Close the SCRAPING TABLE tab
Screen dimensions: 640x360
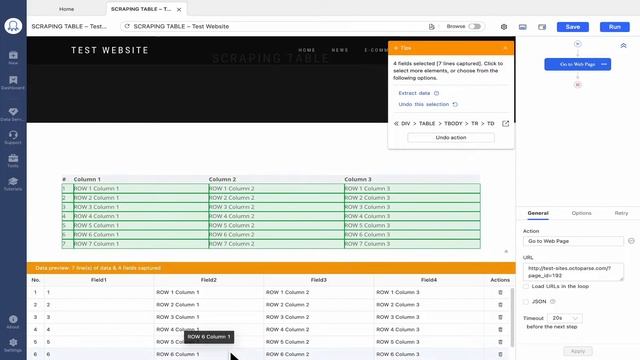point(179,9)
